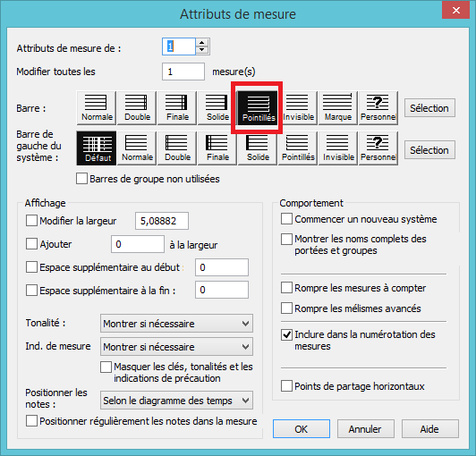
Task: Focus the Ajouter à la largeur value field
Action: coord(138,244)
